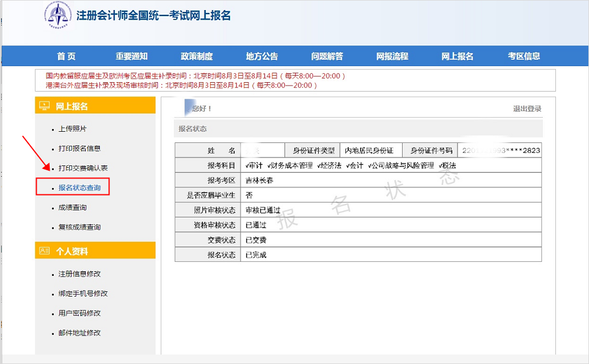Click the blank 姓名 field in the status table
Screen dimensions: 589x364
pos(263,149)
